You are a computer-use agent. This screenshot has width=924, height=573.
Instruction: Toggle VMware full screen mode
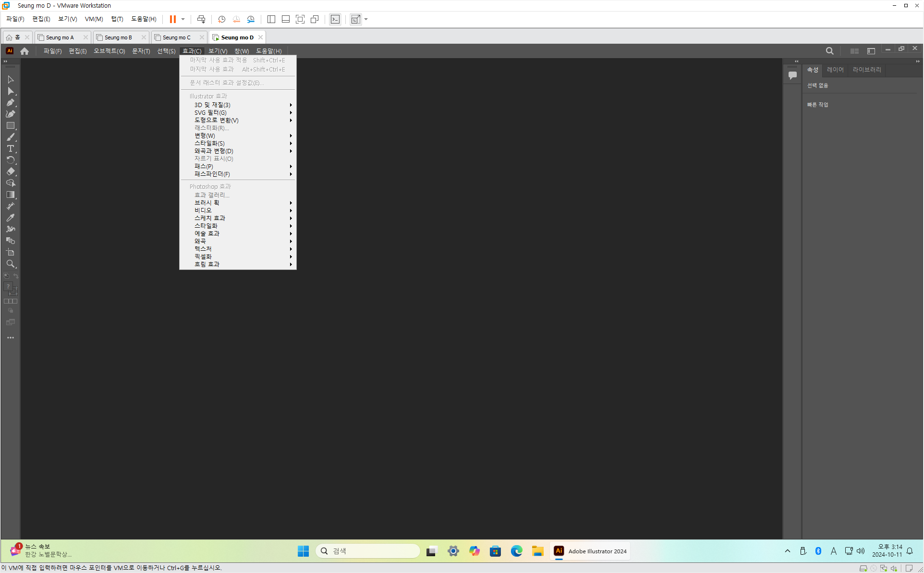point(300,19)
